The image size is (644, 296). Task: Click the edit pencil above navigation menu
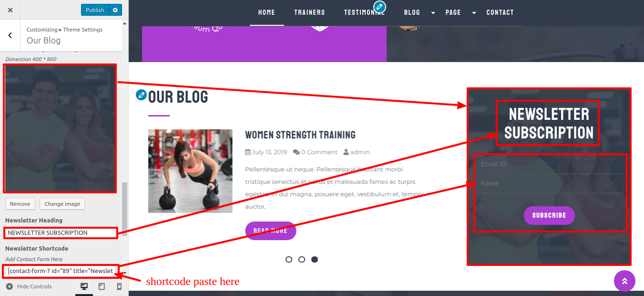[x=379, y=7]
